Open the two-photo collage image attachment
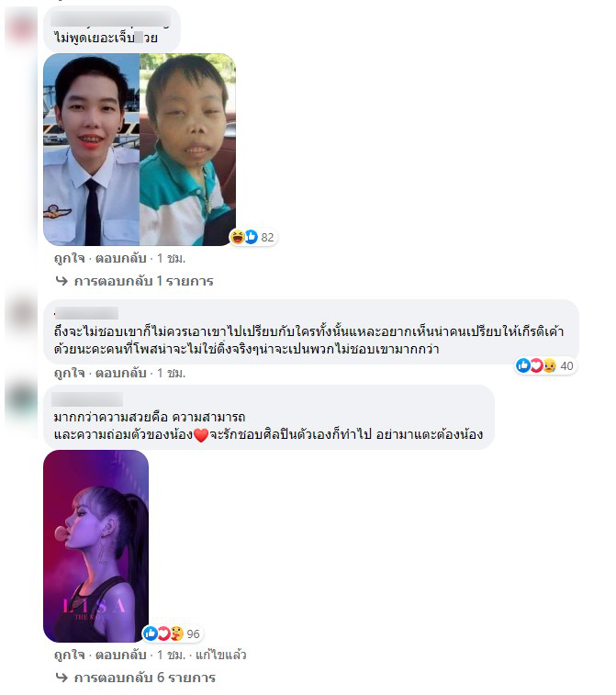The width and height of the screenshot is (616, 695). (x=140, y=150)
